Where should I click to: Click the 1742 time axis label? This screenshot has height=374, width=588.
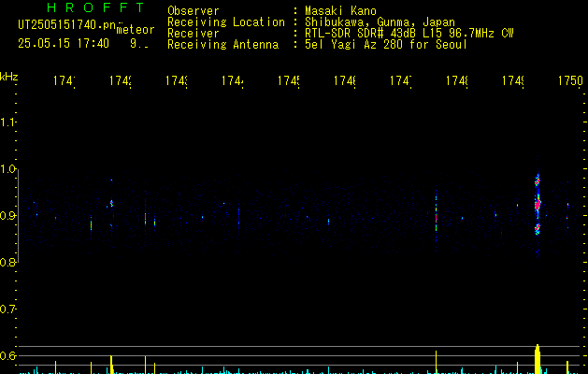[x=120, y=80]
